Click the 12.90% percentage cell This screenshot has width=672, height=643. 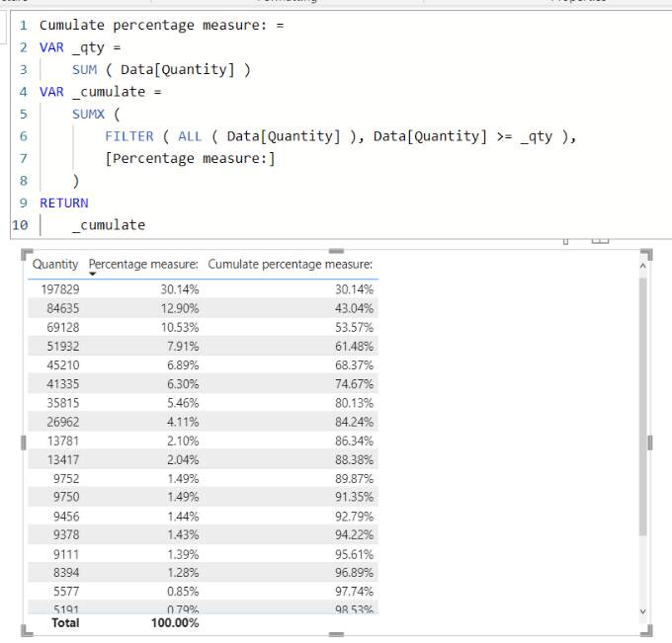pos(180,308)
